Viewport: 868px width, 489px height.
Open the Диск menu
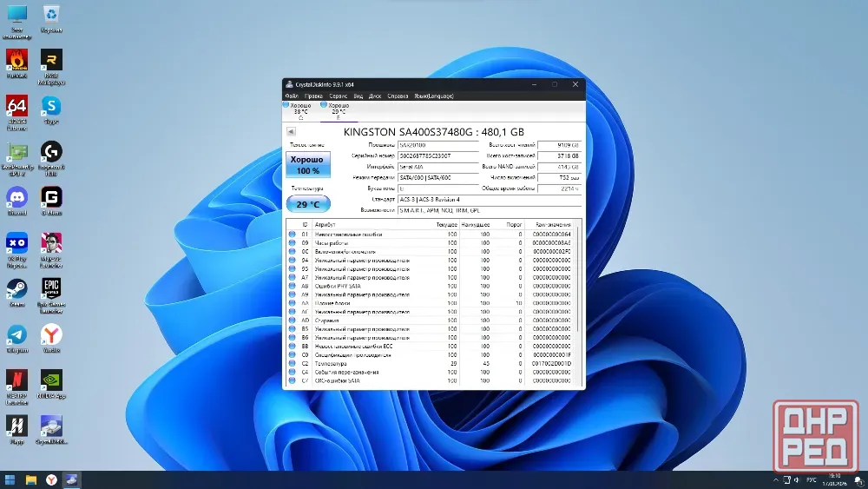(375, 96)
